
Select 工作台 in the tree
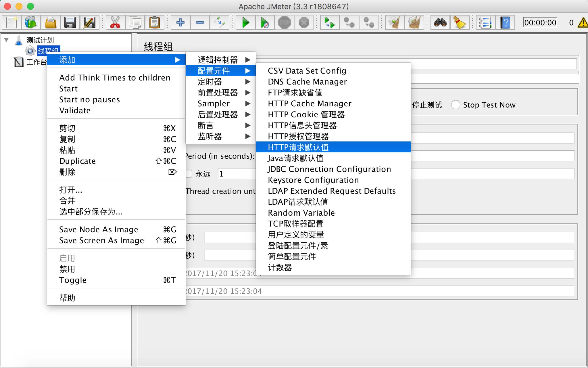36,62
